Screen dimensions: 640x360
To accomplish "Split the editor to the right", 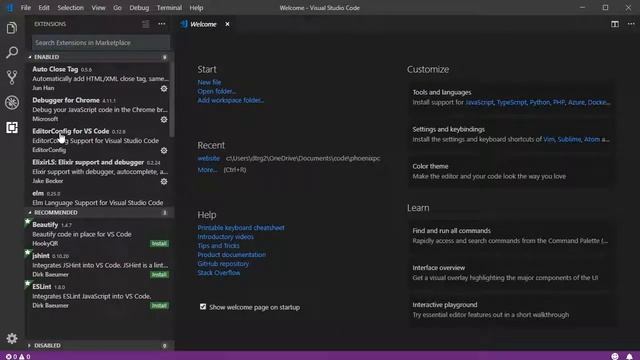I will click(x=615, y=24).
